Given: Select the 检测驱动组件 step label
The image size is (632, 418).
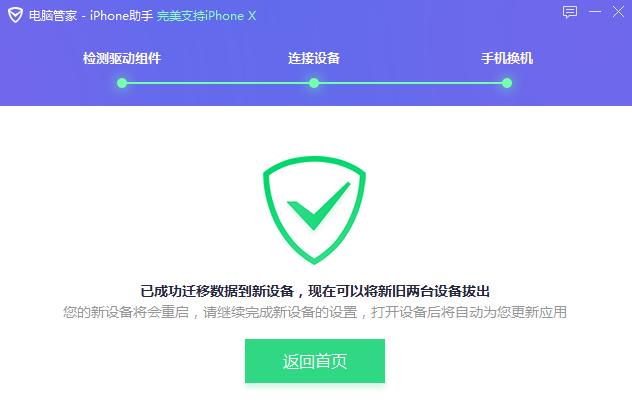Looking at the screenshot, I should click(x=122, y=58).
